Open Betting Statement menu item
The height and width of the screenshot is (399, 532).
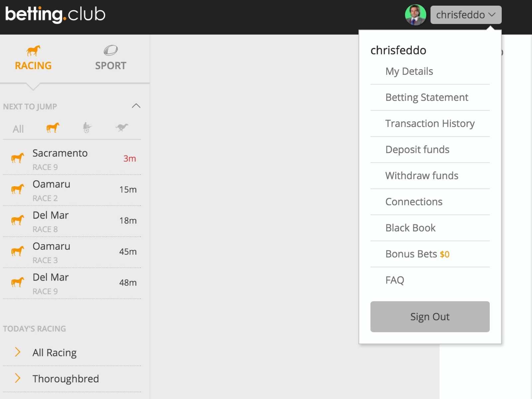(427, 97)
